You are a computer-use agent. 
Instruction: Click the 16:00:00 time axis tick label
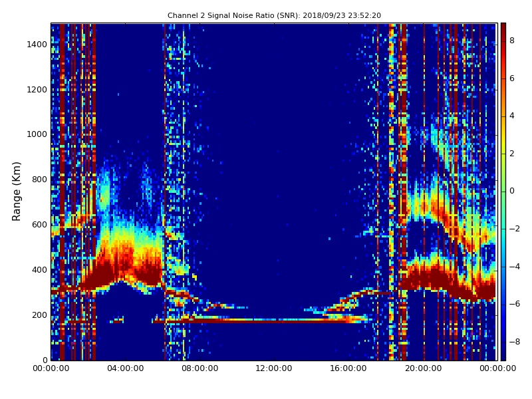tap(348, 368)
